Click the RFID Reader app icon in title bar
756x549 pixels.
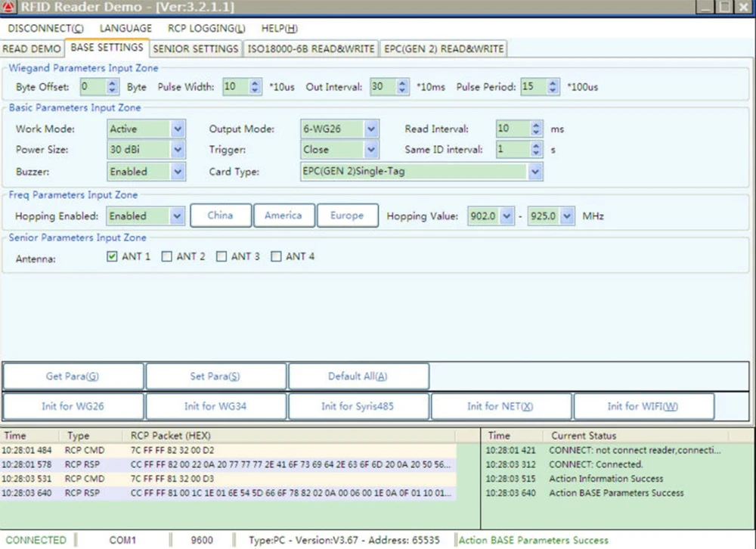(8, 7)
